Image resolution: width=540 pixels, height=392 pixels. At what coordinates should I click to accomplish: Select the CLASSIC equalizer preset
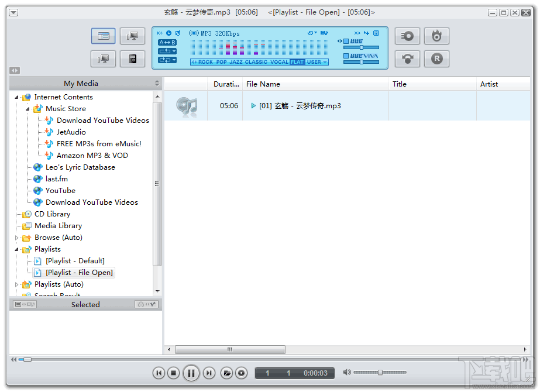(256, 62)
